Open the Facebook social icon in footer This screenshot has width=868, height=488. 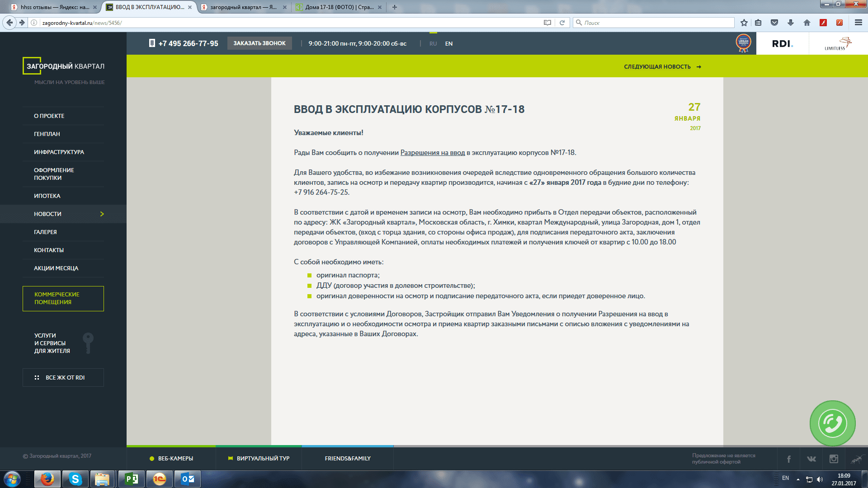[x=789, y=459]
